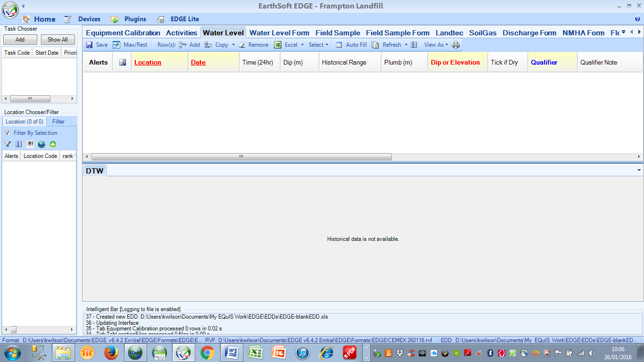Expand the Refresh dropdown arrow
644x362 pixels.
(x=406, y=45)
